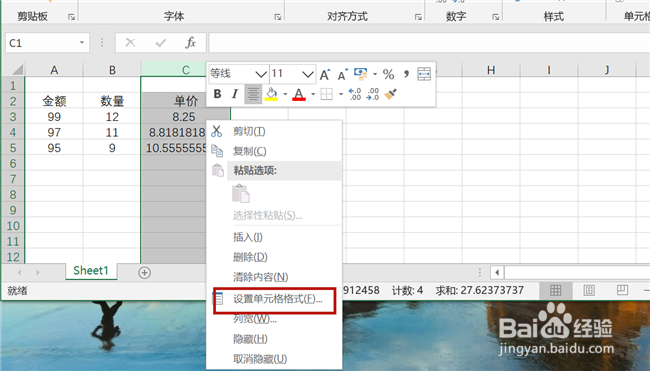This screenshot has height=371, width=650.
Task: Toggle center alignment in mini toolbar
Action: (x=253, y=95)
